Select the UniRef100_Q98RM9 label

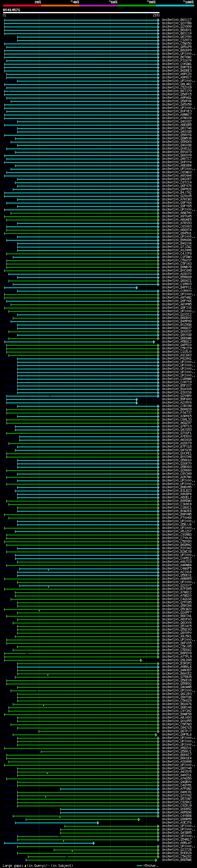[x=177, y=819]
